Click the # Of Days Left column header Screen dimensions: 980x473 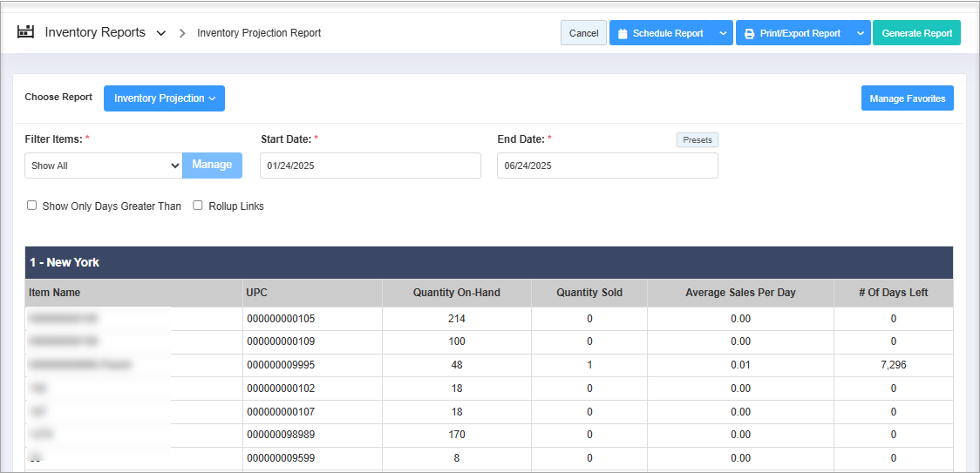893,293
